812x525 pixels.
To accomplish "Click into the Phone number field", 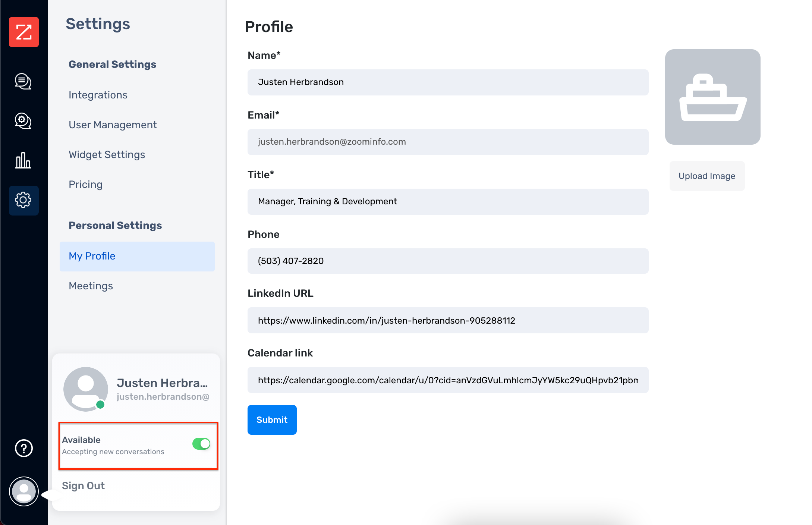I will click(x=448, y=261).
